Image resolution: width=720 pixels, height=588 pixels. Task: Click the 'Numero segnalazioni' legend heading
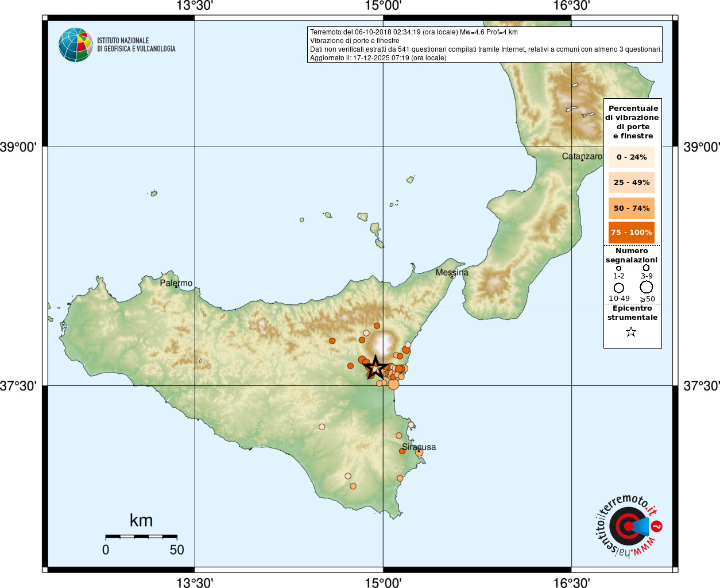pos(632,256)
